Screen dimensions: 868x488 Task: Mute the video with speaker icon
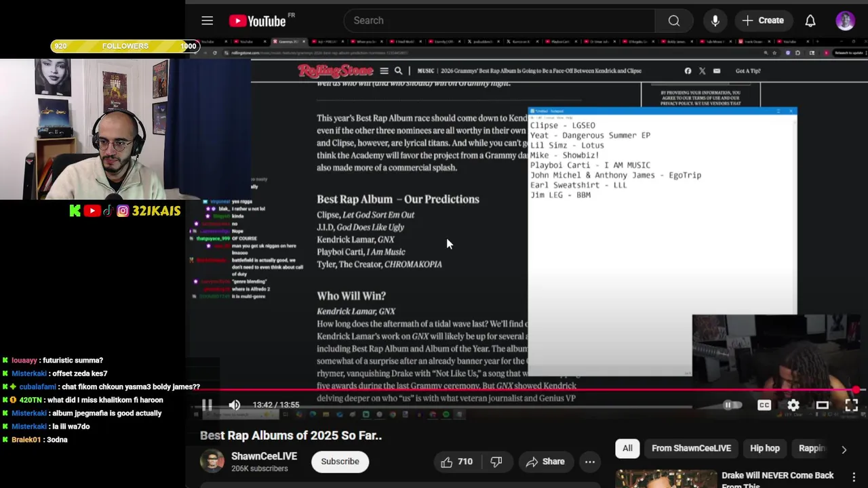tap(235, 405)
